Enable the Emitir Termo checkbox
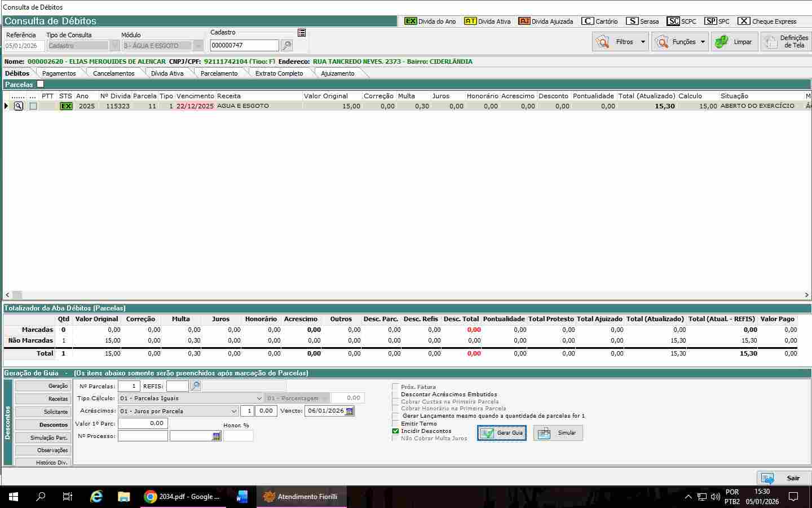Image resolution: width=812 pixels, height=508 pixels. (x=395, y=423)
